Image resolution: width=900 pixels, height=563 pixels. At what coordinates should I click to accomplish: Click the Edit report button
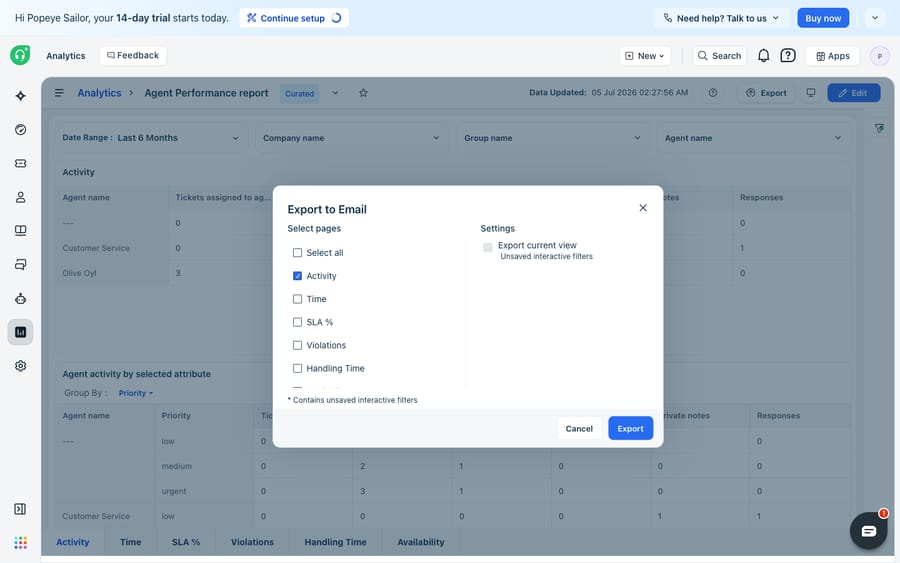tap(854, 93)
